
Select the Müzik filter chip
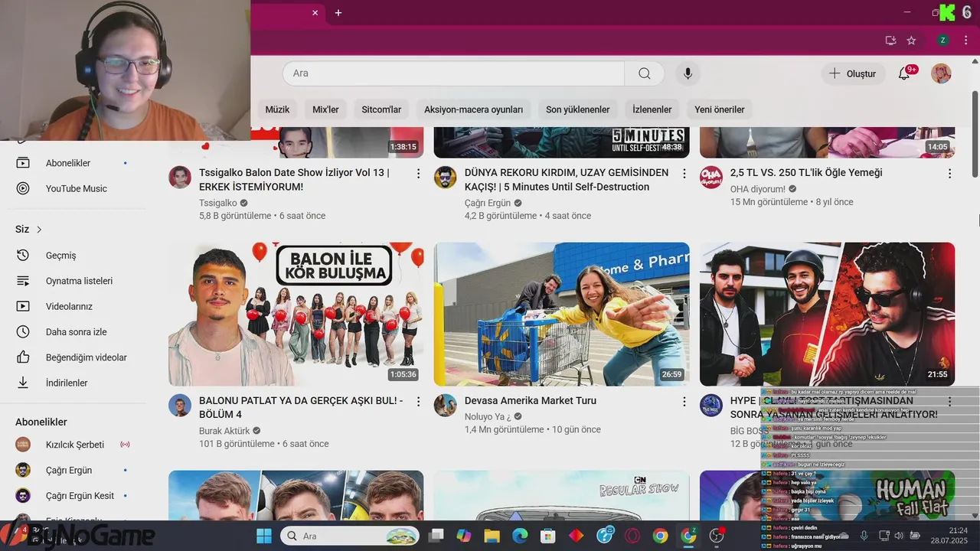277,109
